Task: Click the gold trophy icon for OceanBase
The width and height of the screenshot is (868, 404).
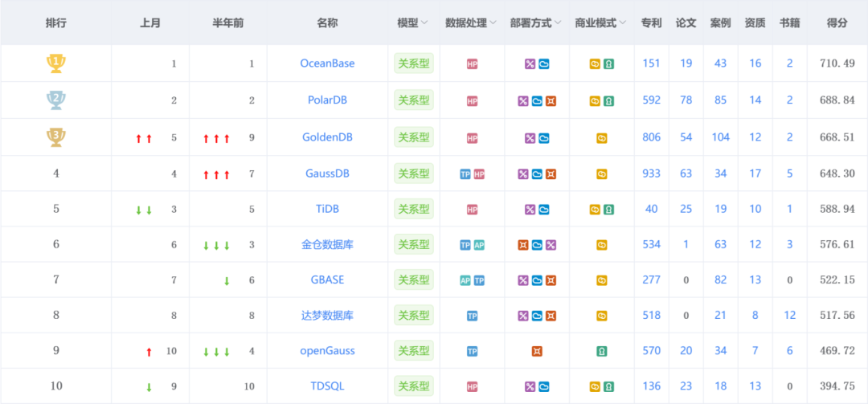Action: coord(56,63)
